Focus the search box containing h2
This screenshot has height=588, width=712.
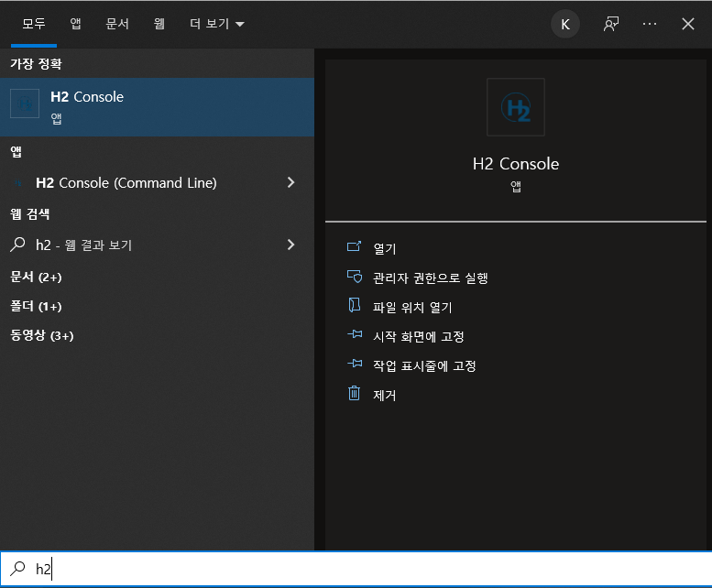click(x=356, y=569)
